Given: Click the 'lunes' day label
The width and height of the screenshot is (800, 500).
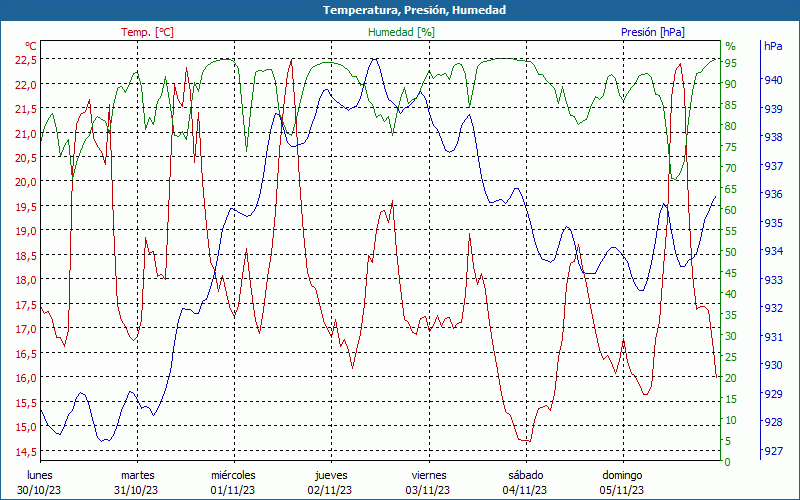Looking at the screenshot, I should tap(40, 476).
